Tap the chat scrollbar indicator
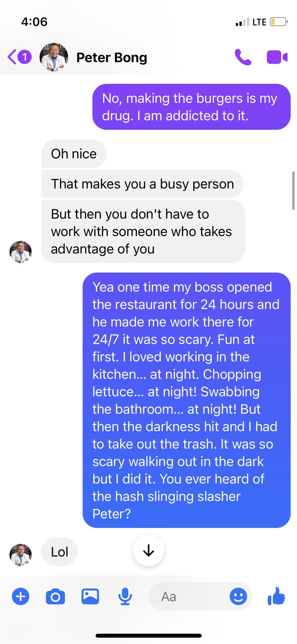 click(293, 191)
